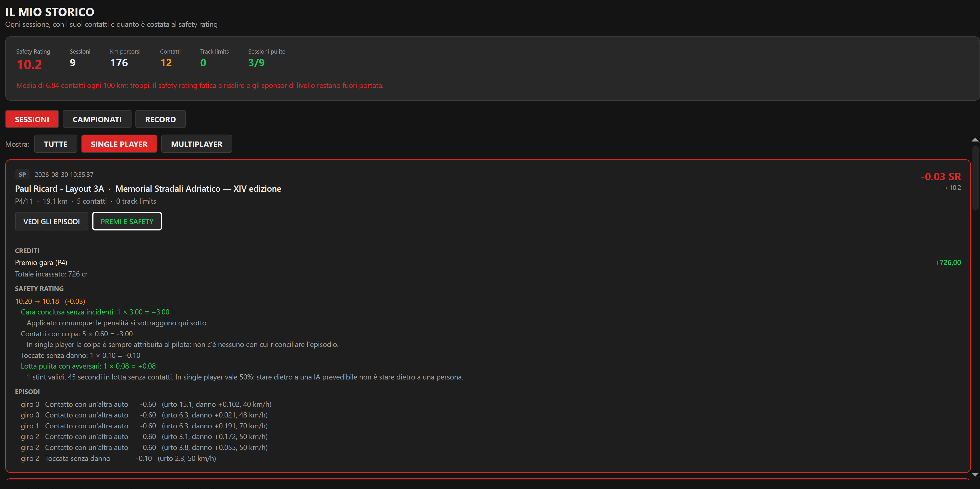Click the Contatti 12 statistic

click(x=166, y=62)
